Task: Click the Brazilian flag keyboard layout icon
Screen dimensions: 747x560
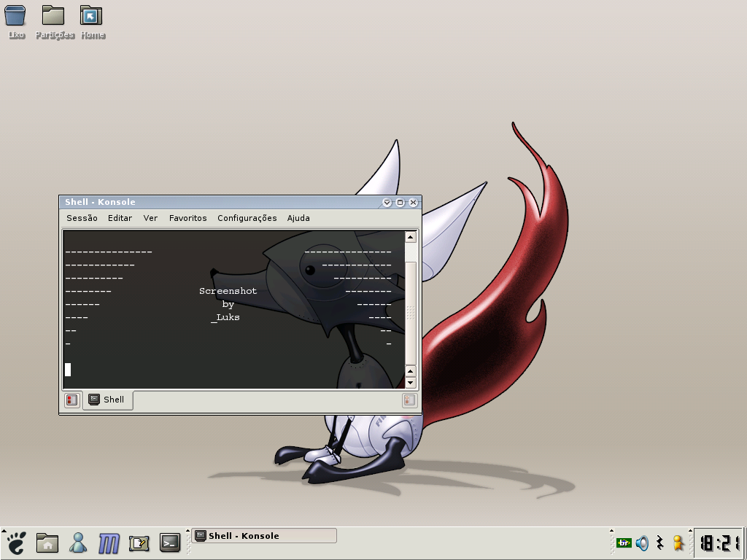Action: coord(624,542)
